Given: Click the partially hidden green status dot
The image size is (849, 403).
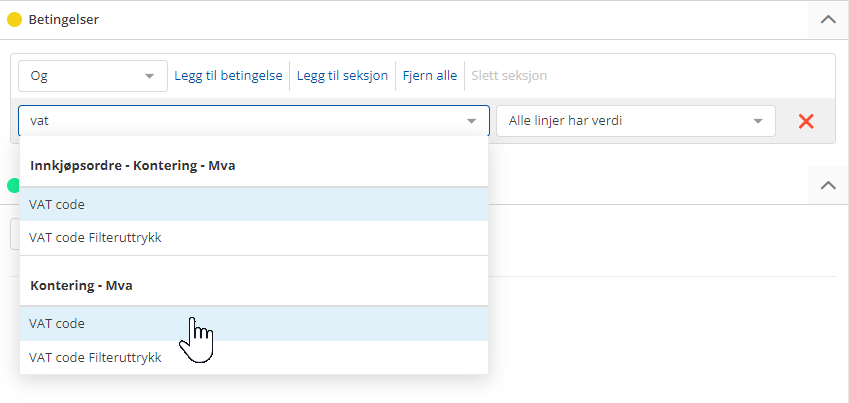Looking at the screenshot, I should point(13,185).
